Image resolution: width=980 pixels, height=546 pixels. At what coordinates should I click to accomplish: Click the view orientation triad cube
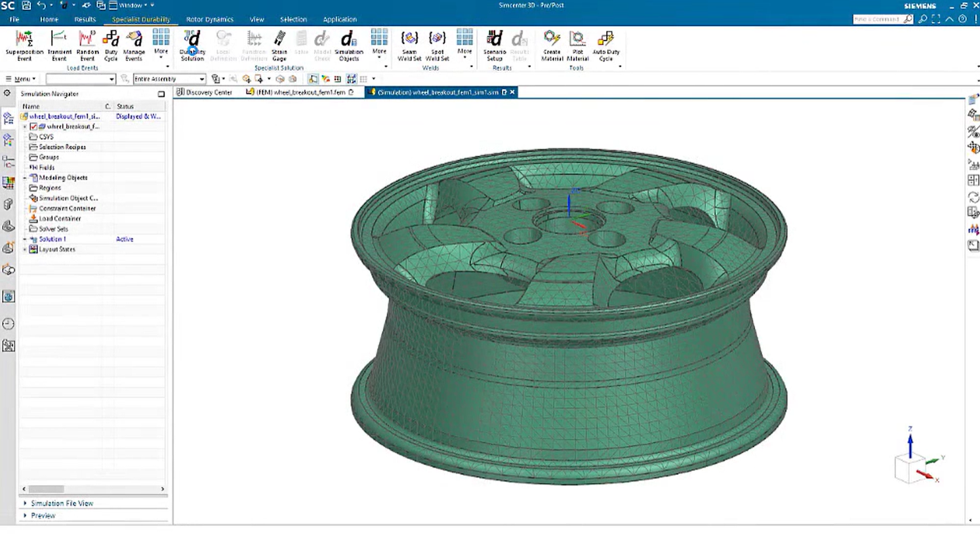(910, 468)
